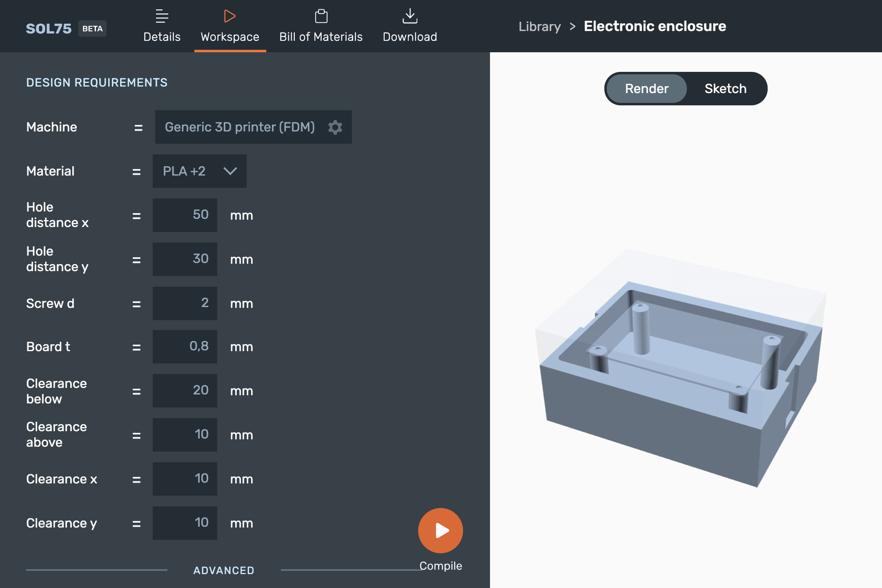Select the Generic 3D printer machine field
This screenshot has height=588, width=882.
pyautogui.click(x=240, y=127)
